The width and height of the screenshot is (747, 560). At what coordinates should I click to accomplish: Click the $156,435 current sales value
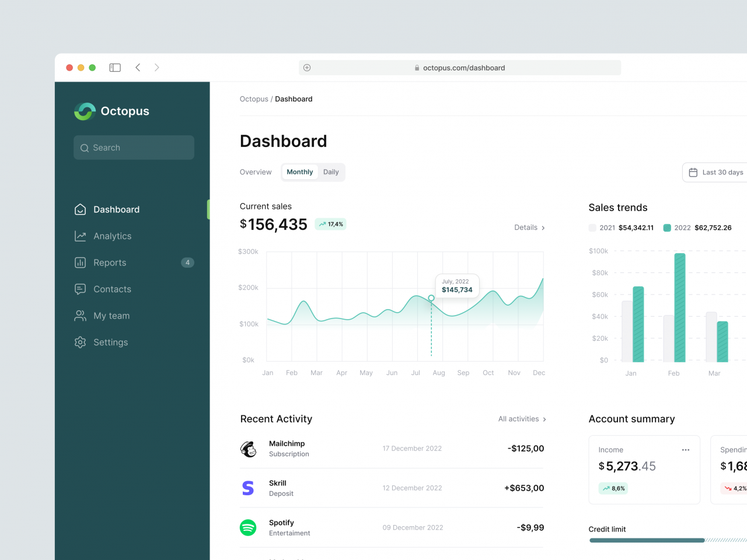point(274,225)
